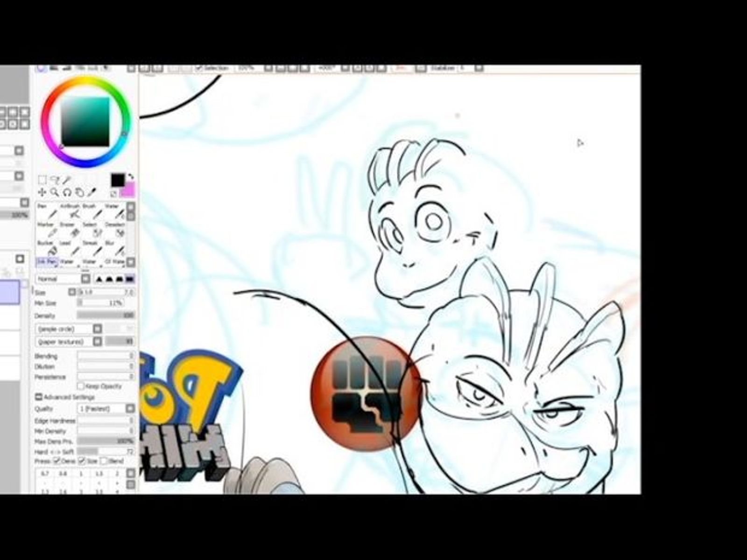
Task: Swap foreground and background colors
Action: click(x=131, y=177)
